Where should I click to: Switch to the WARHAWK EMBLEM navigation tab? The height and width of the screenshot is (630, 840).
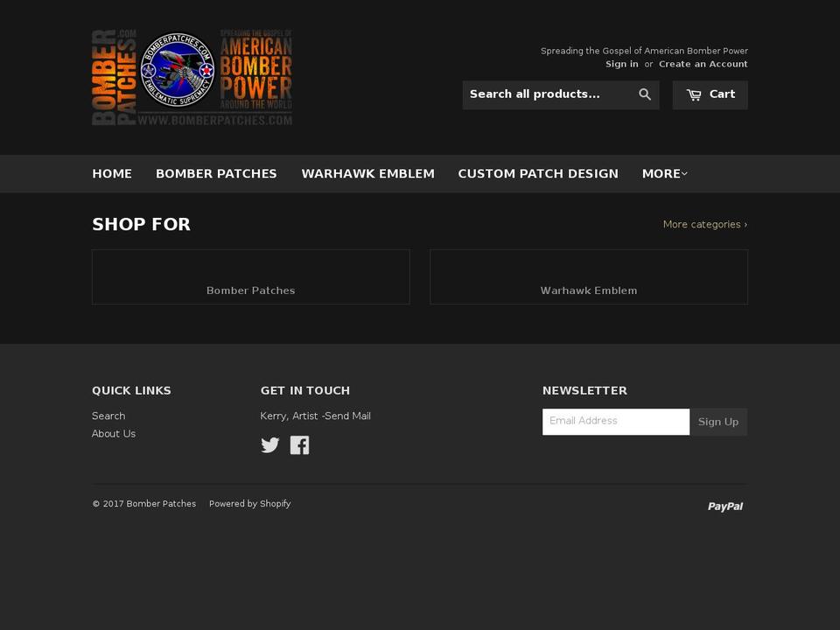[367, 173]
